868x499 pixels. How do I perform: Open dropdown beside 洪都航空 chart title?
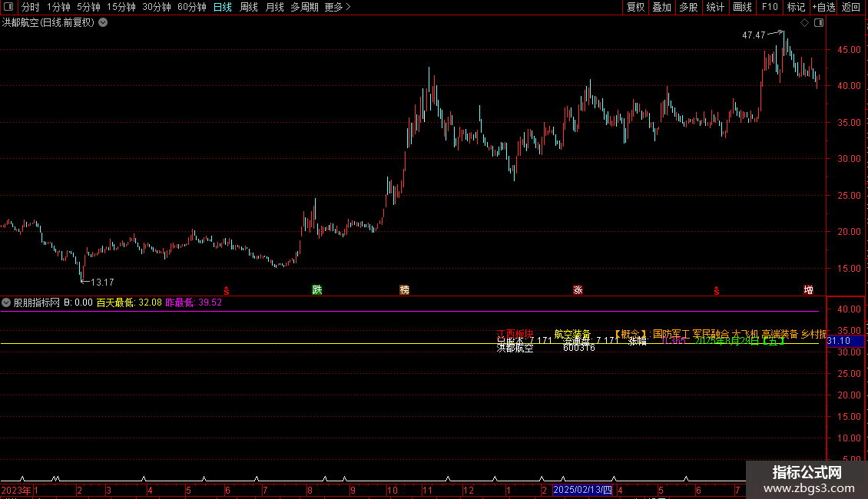click(x=103, y=23)
